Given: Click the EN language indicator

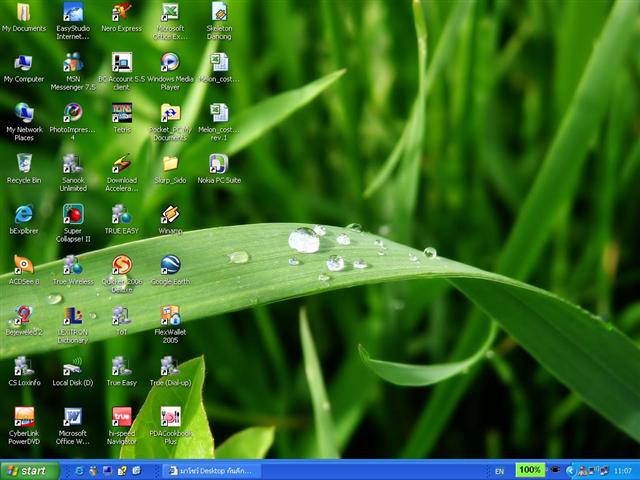Looking at the screenshot, I should point(499,471).
